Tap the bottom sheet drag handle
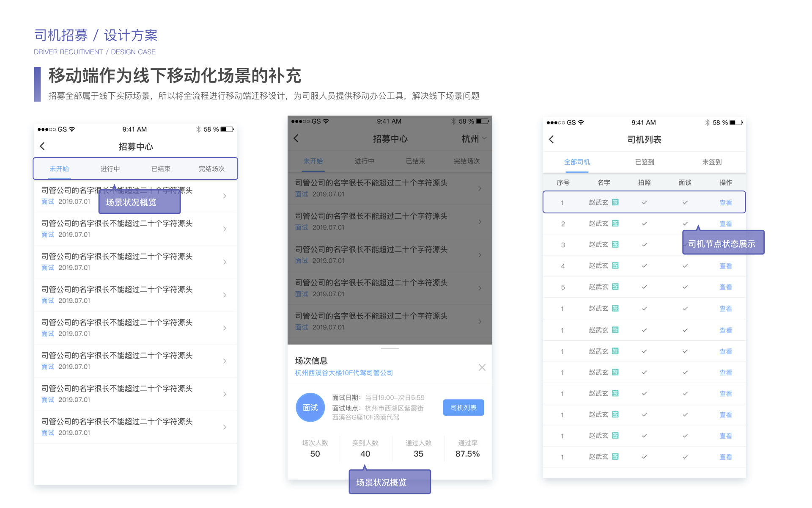Image resolution: width=812 pixels, height=508 pixels. (390, 348)
